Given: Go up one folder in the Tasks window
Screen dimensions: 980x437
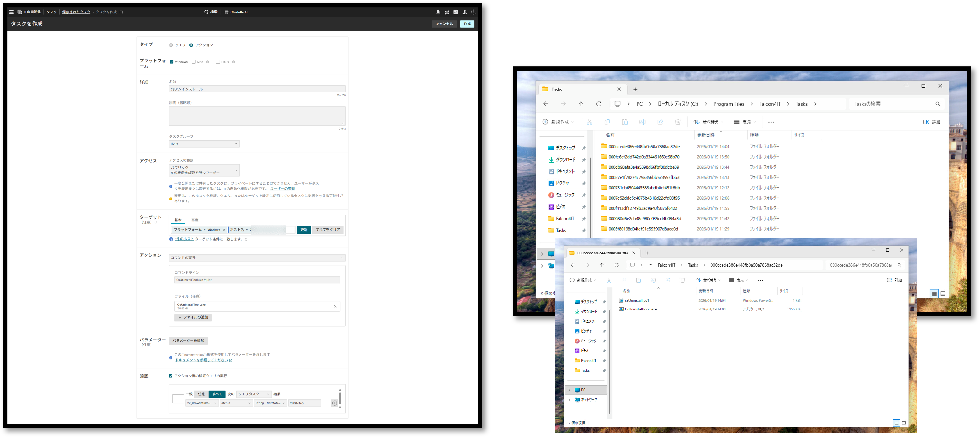Looking at the screenshot, I should pyautogui.click(x=580, y=104).
